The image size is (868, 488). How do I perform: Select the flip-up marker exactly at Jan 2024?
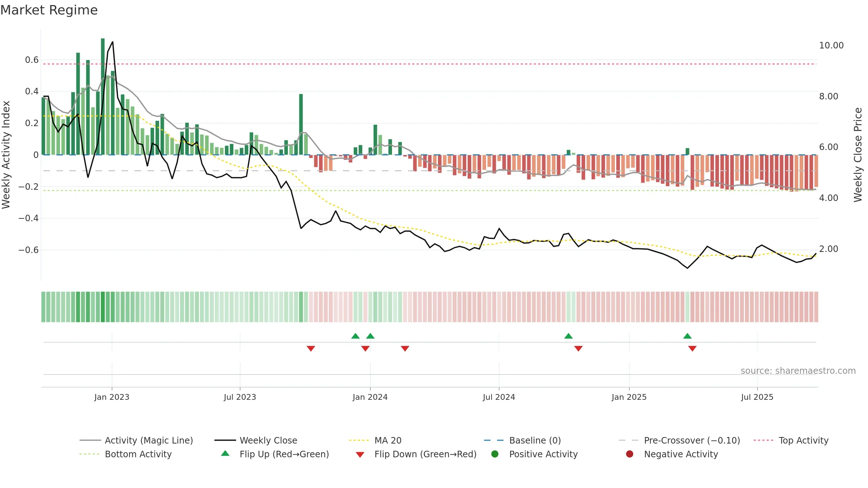[370, 336]
